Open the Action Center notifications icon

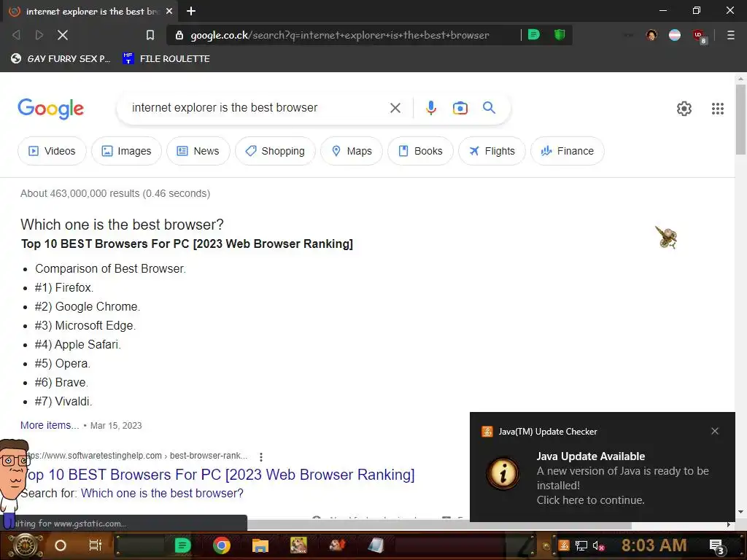tap(717, 546)
